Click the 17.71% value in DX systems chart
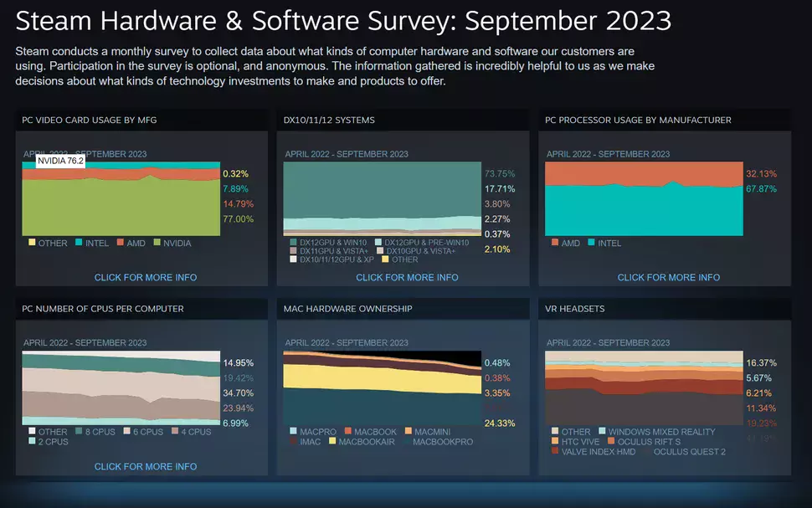This screenshot has width=812, height=508. [x=500, y=189]
